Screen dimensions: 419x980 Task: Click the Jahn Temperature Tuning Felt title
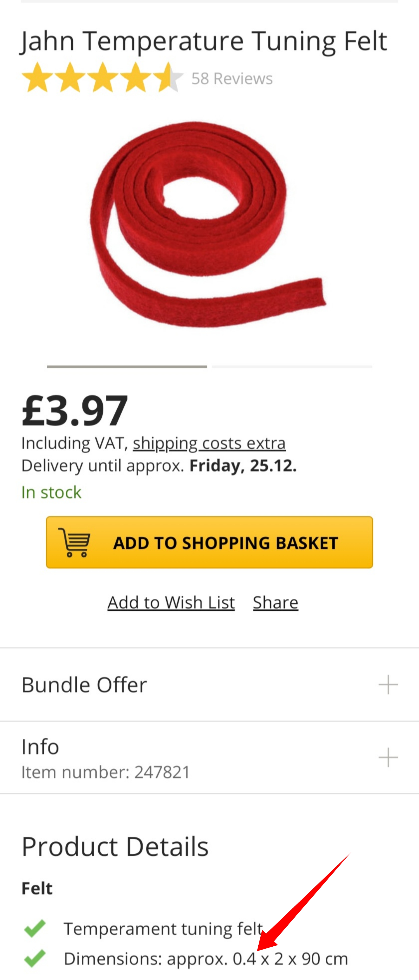point(204,41)
